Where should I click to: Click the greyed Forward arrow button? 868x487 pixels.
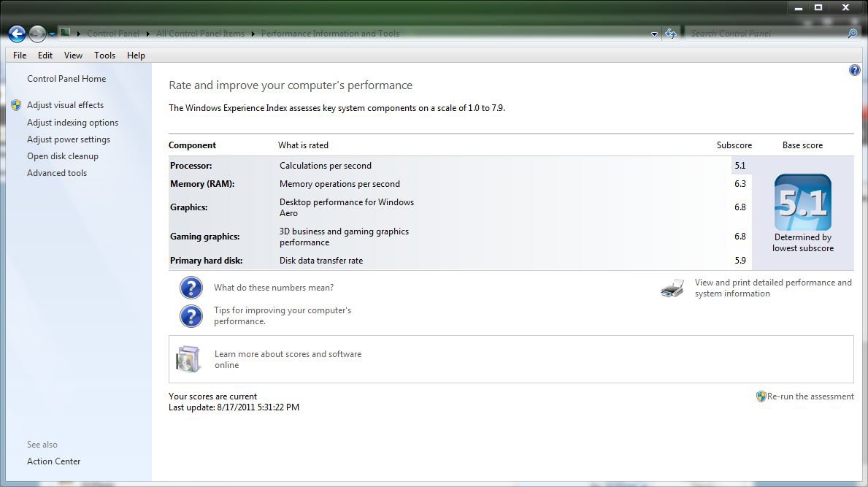(x=37, y=34)
